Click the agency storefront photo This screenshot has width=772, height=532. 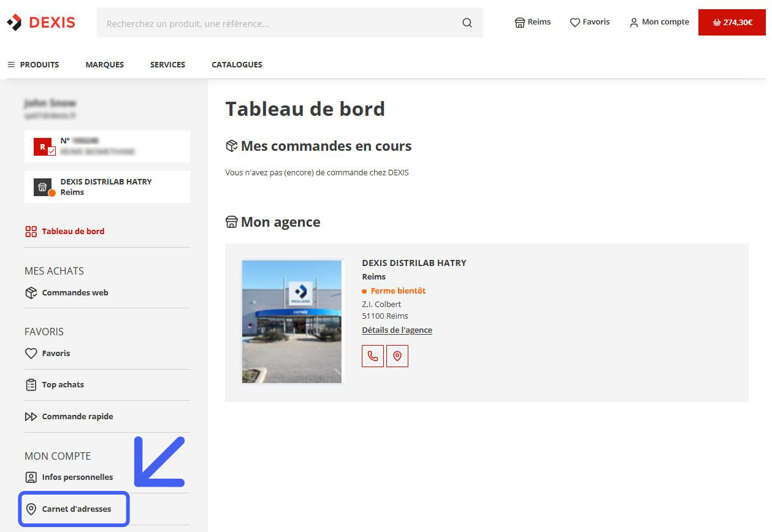tap(292, 322)
